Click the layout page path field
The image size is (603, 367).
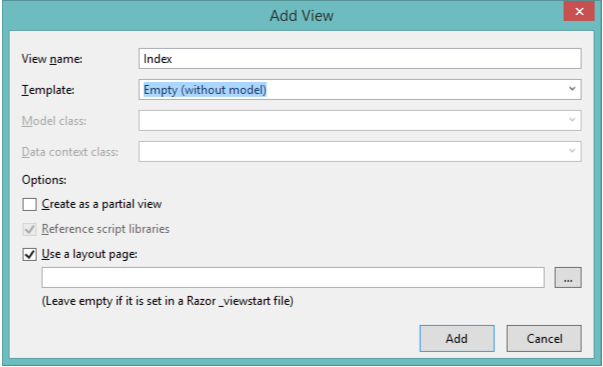pyautogui.click(x=293, y=277)
